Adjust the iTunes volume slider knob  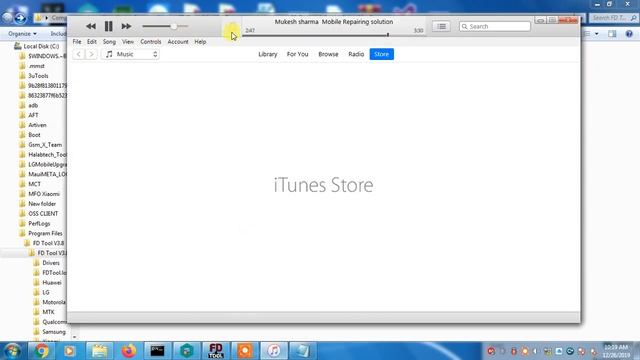click(x=174, y=26)
